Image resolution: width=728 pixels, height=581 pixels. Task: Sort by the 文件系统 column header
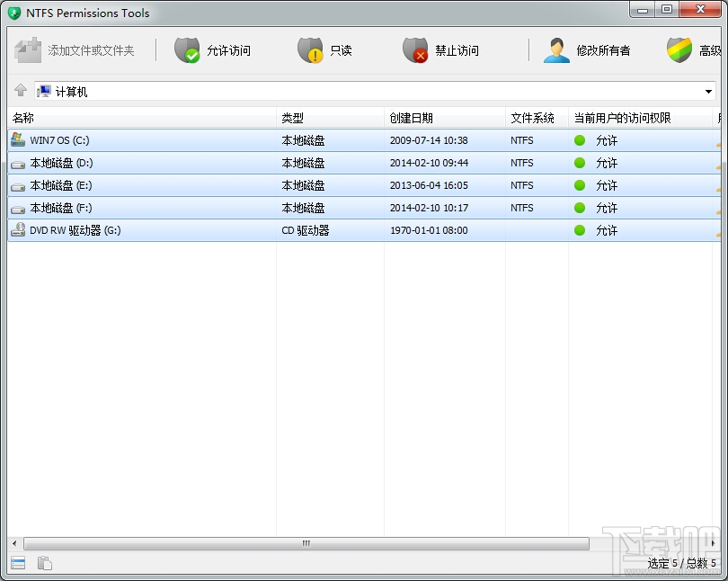pyautogui.click(x=537, y=118)
